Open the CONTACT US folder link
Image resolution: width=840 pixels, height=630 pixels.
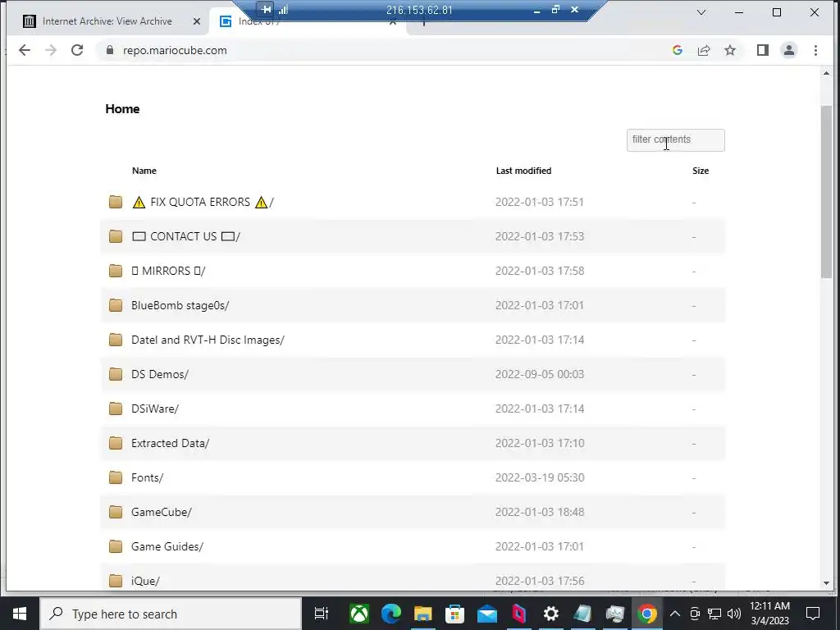(x=185, y=236)
